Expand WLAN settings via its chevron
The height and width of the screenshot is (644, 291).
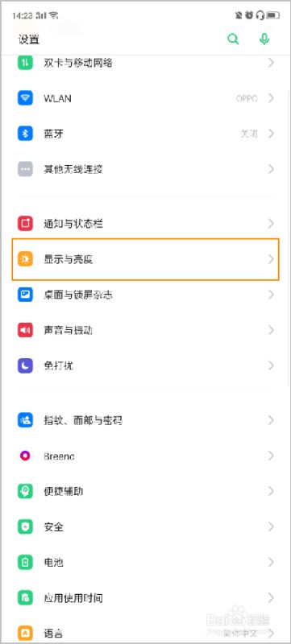[271, 98]
